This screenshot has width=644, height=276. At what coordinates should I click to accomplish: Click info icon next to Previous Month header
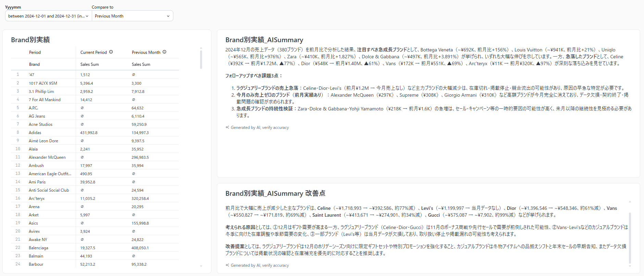[x=164, y=52]
